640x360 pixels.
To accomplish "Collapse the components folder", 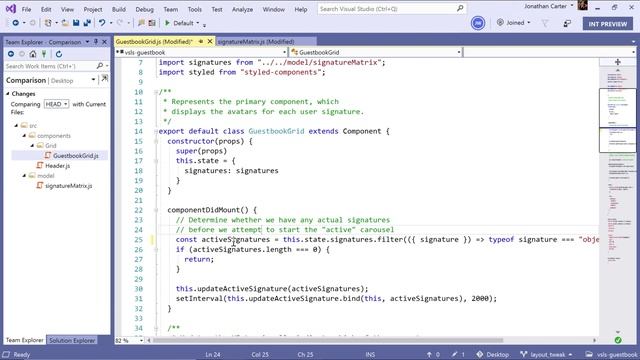I will (24, 136).
